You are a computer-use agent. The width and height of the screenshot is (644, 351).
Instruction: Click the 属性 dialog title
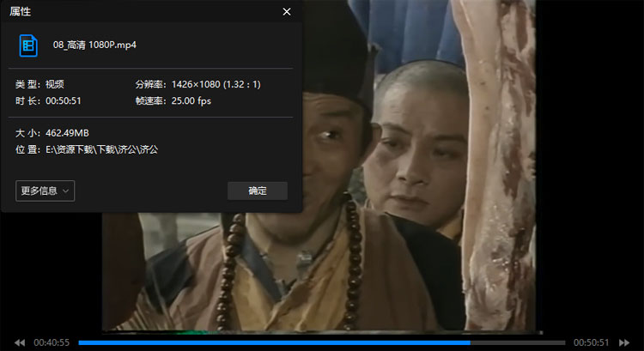tap(21, 12)
